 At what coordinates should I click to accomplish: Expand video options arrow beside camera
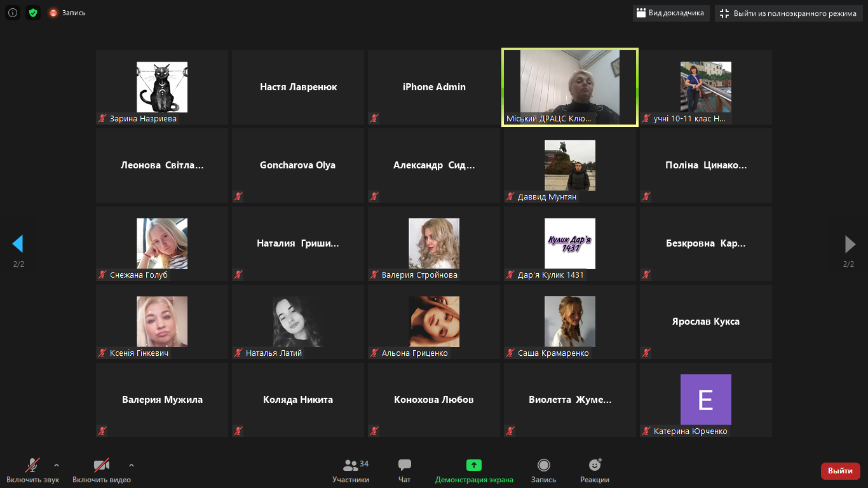tap(132, 465)
